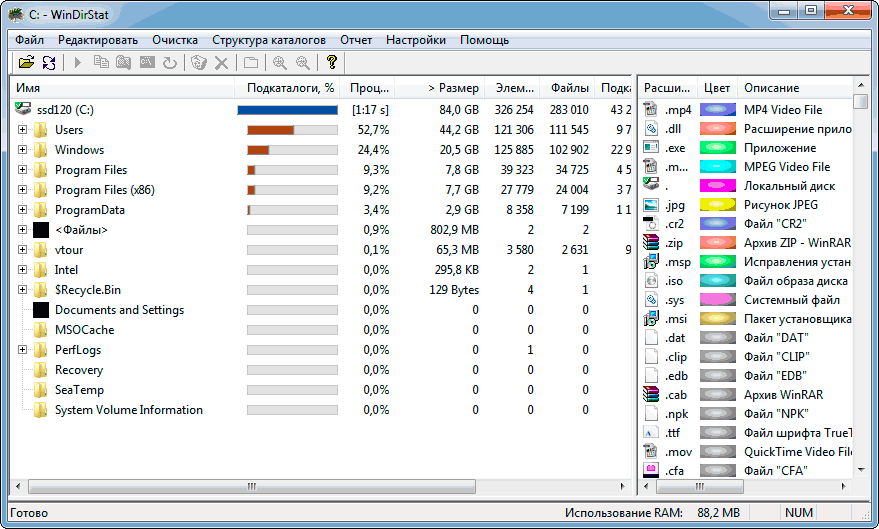Image resolution: width=879 pixels, height=529 pixels.
Task: Expand the Windows folder tree node
Action: (23, 150)
